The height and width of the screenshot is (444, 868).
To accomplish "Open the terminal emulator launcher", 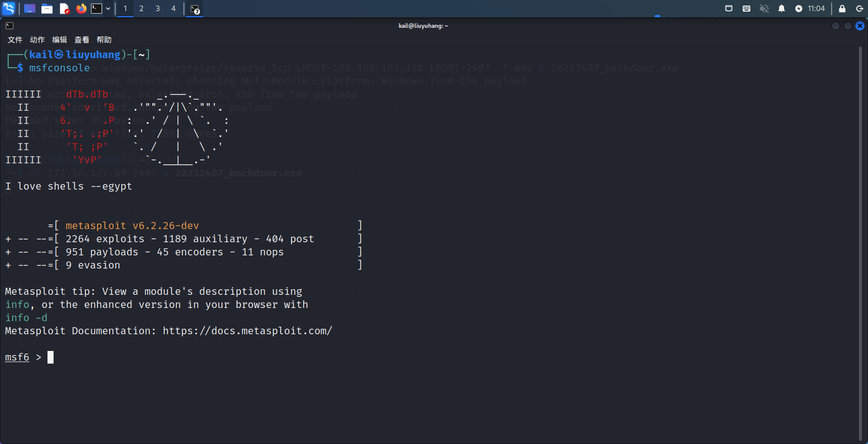I will click(x=97, y=9).
